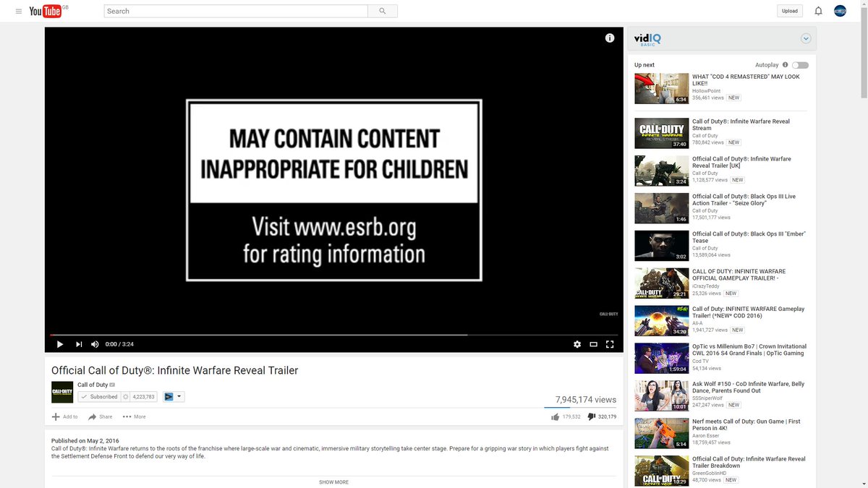This screenshot has width=868, height=488.
Task: Switch to theater mode
Action: (x=593, y=344)
